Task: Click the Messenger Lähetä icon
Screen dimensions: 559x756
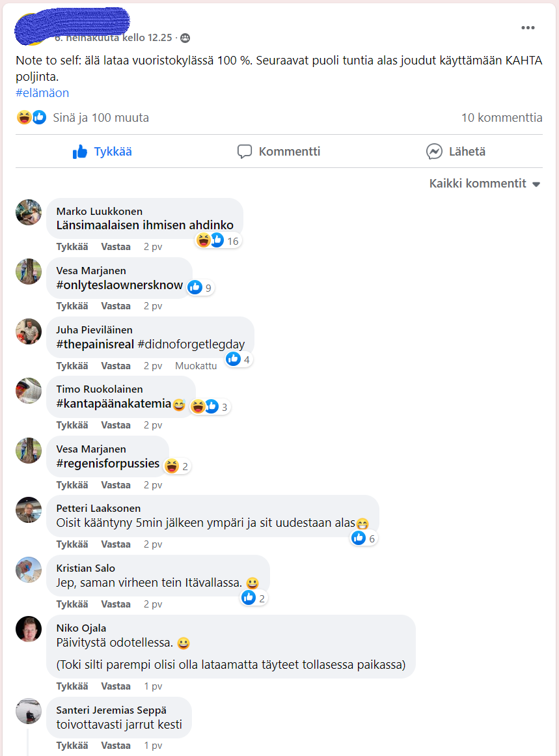Action: (434, 151)
